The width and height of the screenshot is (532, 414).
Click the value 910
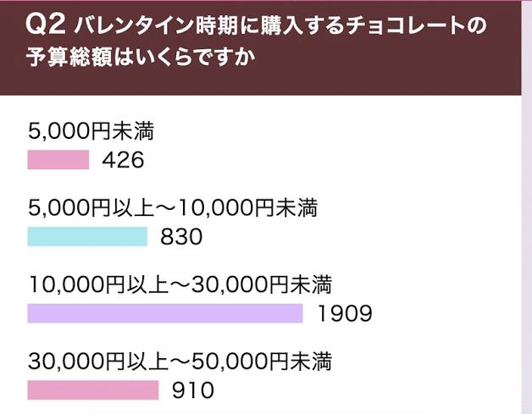193,391
